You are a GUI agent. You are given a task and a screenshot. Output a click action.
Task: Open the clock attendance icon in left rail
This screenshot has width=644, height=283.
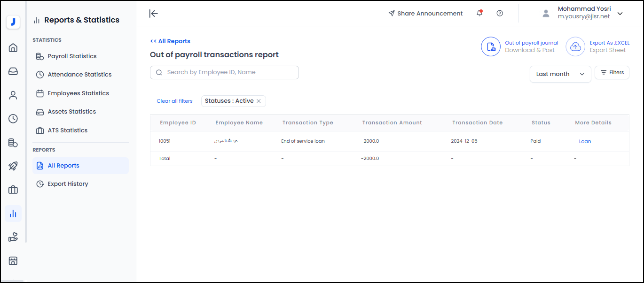click(x=13, y=119)
